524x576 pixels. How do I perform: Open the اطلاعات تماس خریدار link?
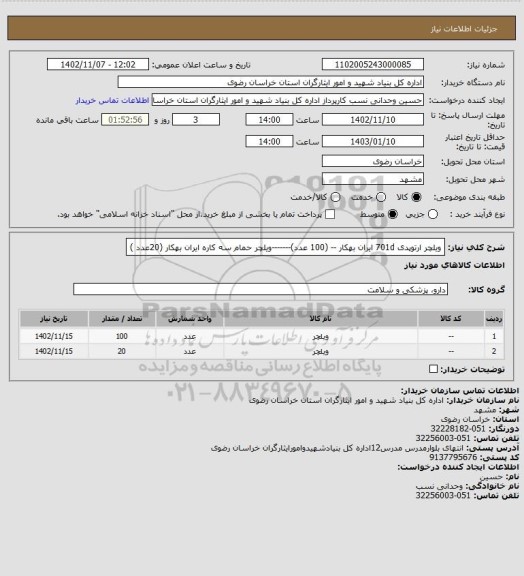click(x=112, y=100)
